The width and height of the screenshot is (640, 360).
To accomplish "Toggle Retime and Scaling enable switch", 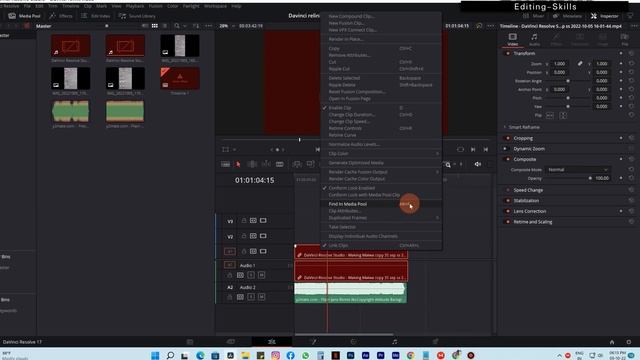I will pos(508,222).
